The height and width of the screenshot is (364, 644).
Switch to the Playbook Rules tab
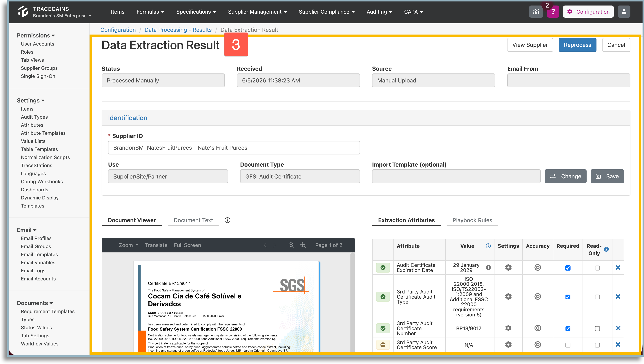(472, 220)
